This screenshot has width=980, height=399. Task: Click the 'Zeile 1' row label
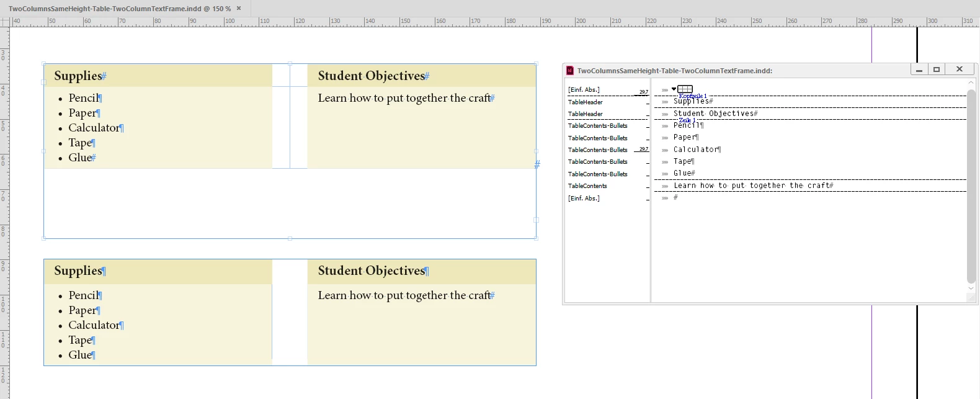[687, 120]
